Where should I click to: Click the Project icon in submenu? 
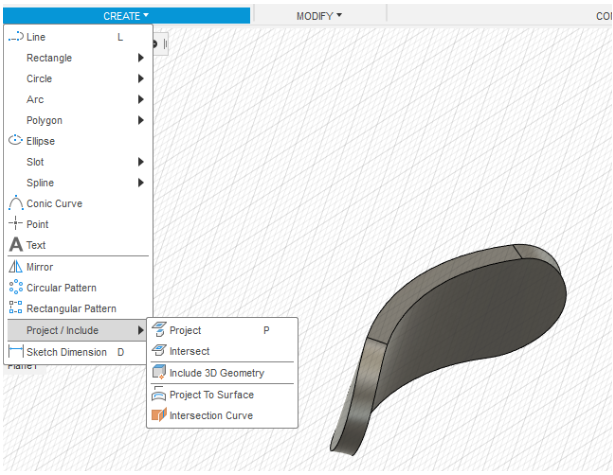pos(159,330)
